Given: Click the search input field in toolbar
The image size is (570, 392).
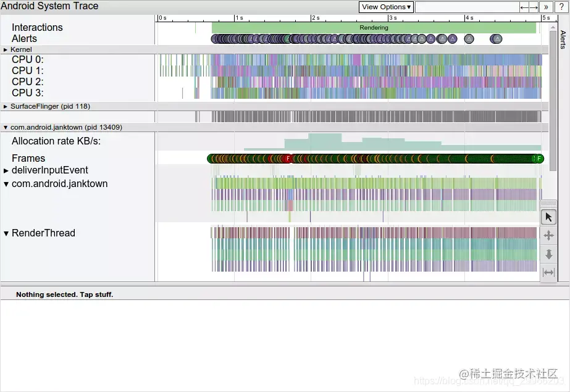Looking at the screenshot, I should click(x=467, y=7).
